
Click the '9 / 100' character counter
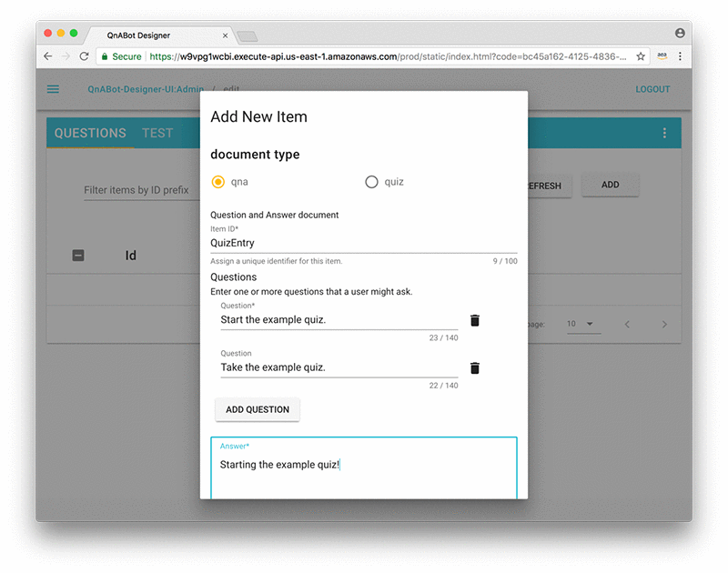505,261
